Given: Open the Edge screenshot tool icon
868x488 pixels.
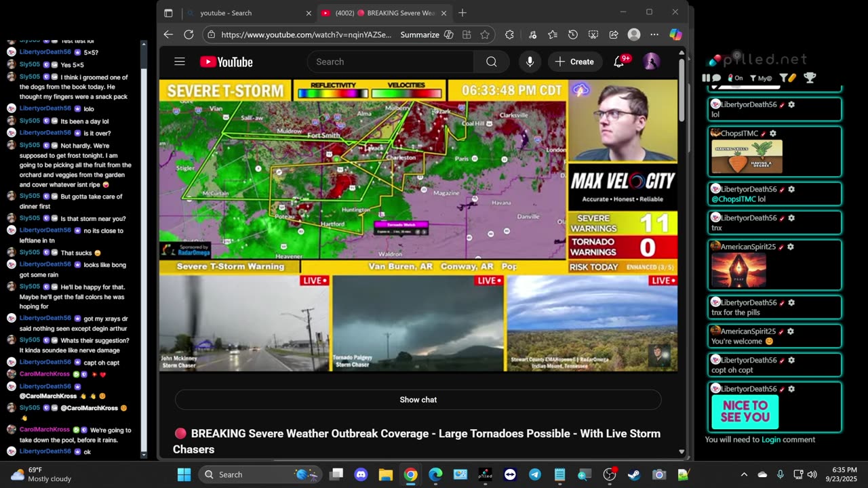Looking at the screenshot, I should click(593, 35).
